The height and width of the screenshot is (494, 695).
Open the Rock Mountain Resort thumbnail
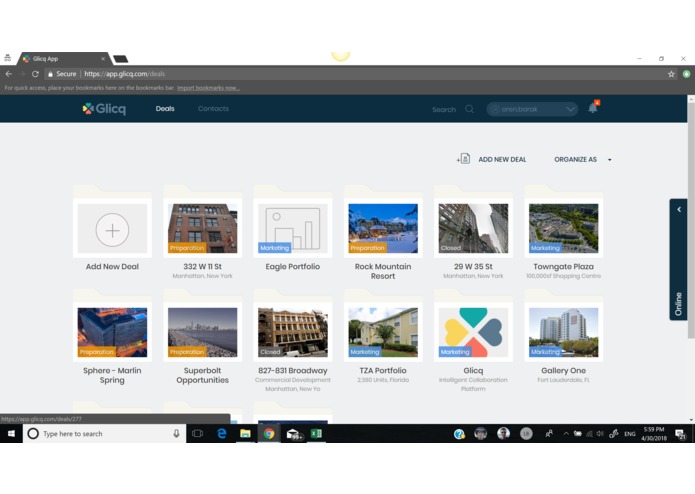pyautogui.click(x=383, y=229)
